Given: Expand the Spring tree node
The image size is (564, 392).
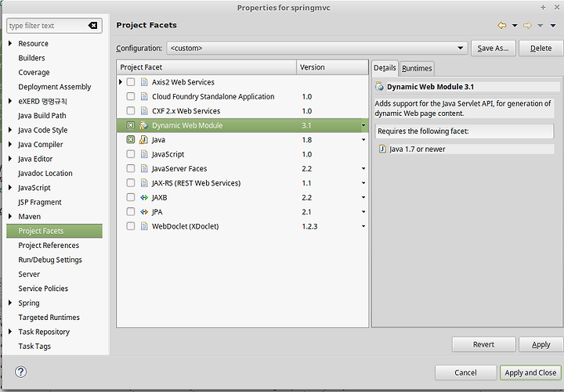Looking at the screenshot, I should coord(10,303).
